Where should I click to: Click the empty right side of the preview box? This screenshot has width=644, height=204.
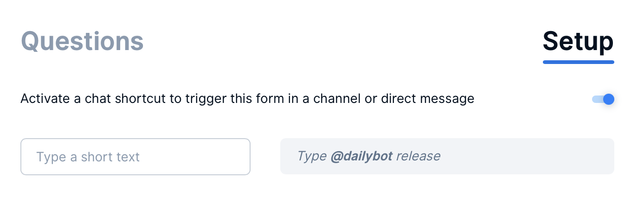point(527,156)
